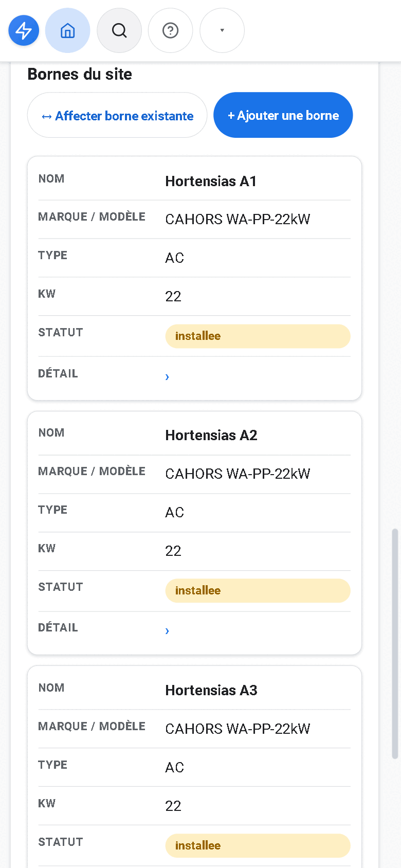
Task: Open help question mark icon
Action: tap(171, 30)
